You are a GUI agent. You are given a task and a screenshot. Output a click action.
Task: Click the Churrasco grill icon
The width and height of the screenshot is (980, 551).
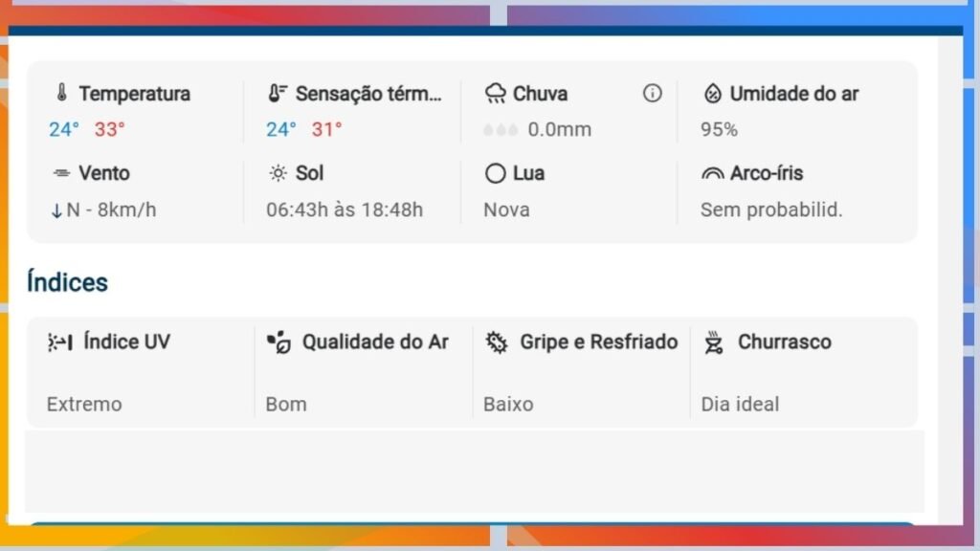713,342
